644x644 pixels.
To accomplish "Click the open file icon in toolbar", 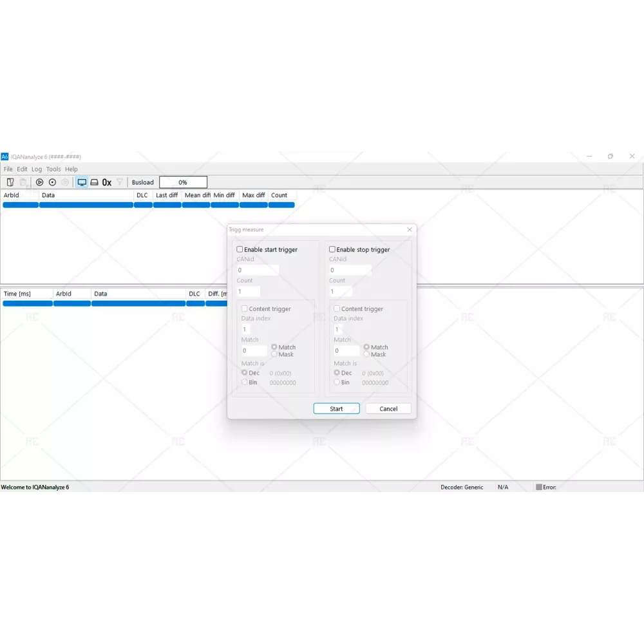I will (10, 182).
